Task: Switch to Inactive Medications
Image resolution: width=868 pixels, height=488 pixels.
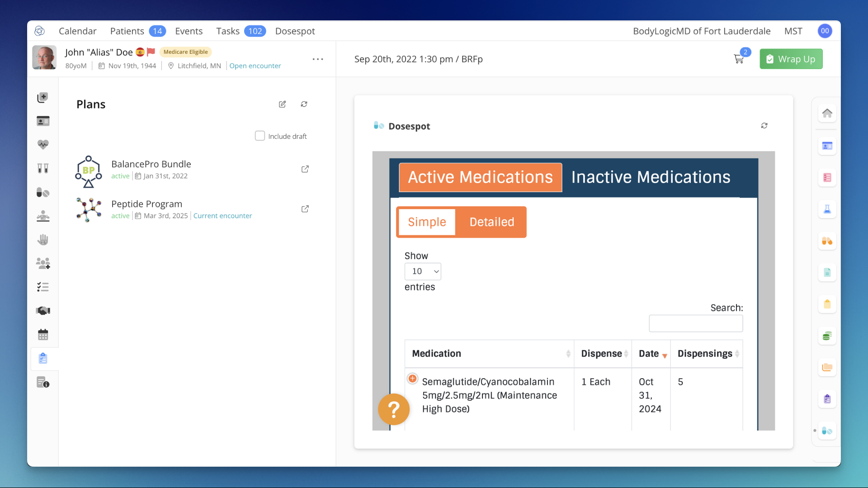Action: coord(651,177)
